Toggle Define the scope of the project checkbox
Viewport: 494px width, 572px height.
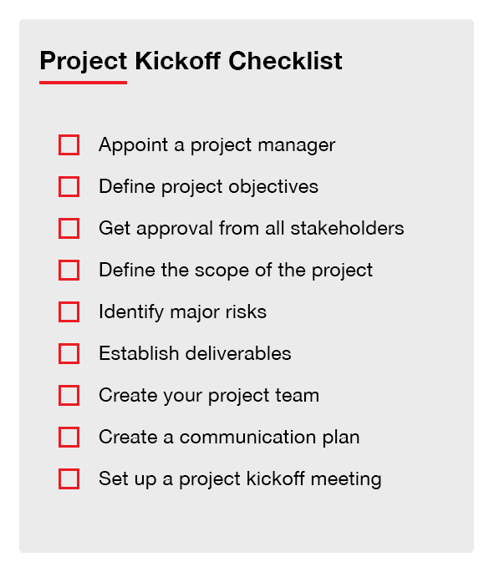[x=69, y=270]
